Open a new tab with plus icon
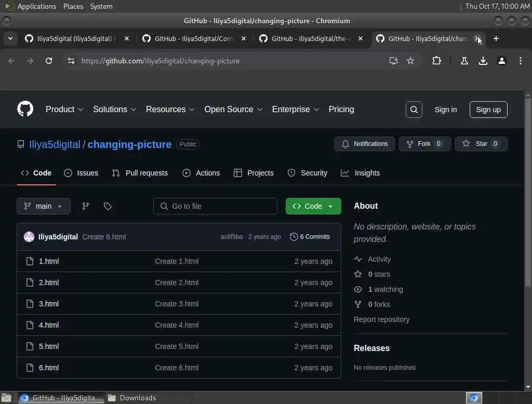 (x=496, y=38)
